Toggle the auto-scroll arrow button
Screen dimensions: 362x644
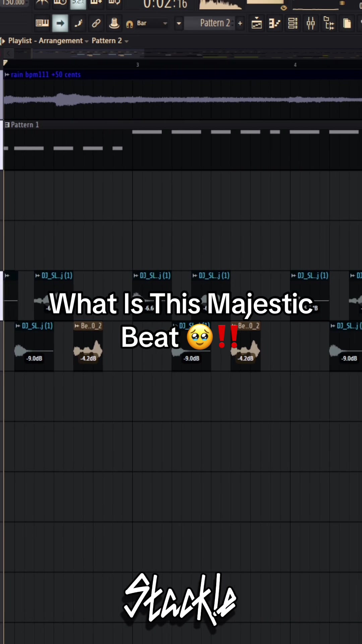coord(60,23)
